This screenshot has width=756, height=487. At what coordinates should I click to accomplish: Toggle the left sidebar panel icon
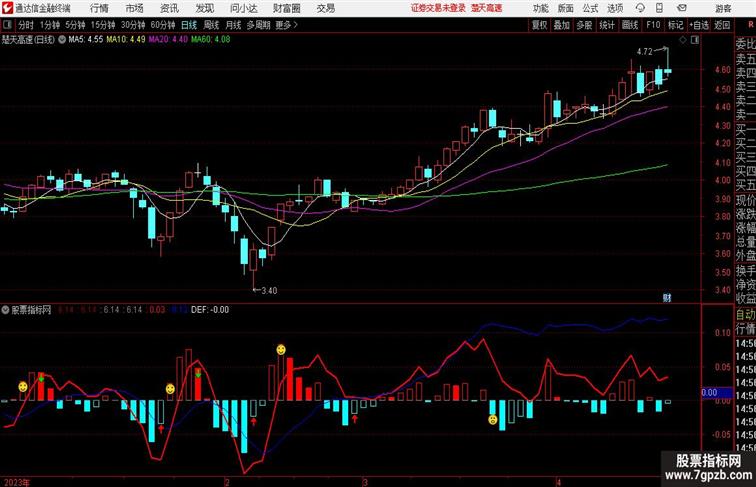tap(7, 25)
